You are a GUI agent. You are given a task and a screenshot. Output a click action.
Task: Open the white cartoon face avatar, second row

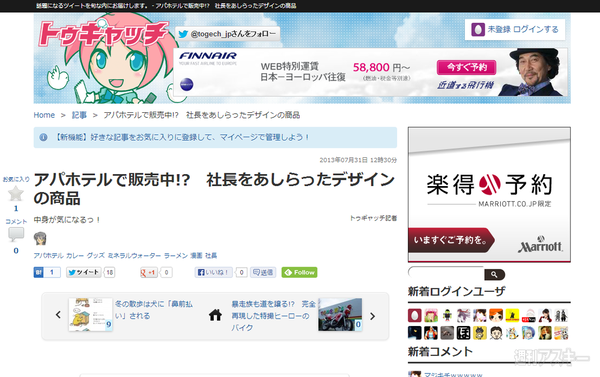pyautogui.click(x=496, y=333)
